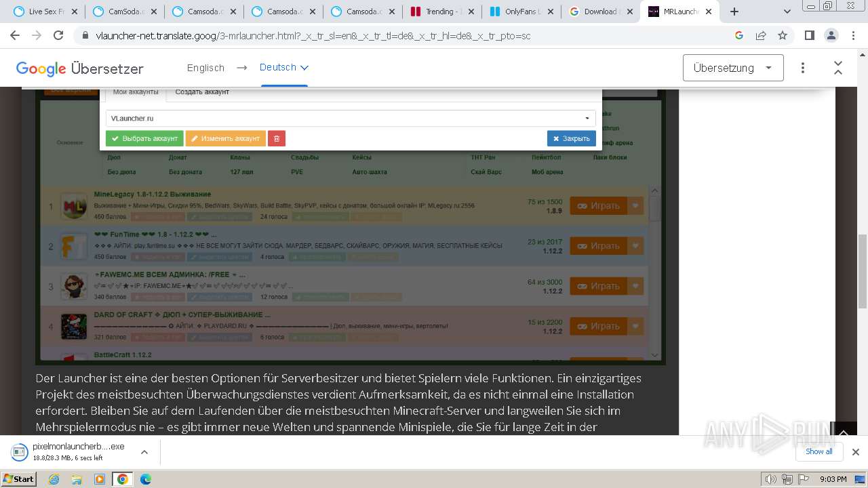Switch to the Live Sex tab

(x=46, y=12)
